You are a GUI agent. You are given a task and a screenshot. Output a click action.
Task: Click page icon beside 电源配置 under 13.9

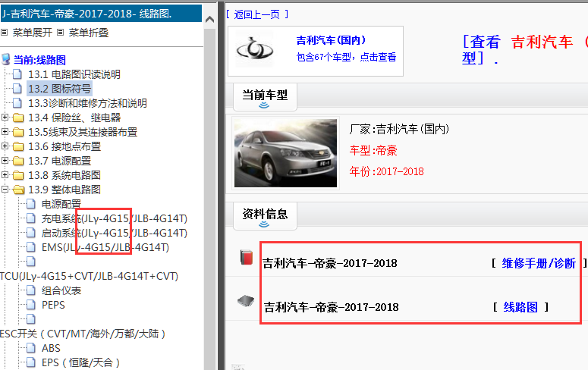[x=31, y=203]
